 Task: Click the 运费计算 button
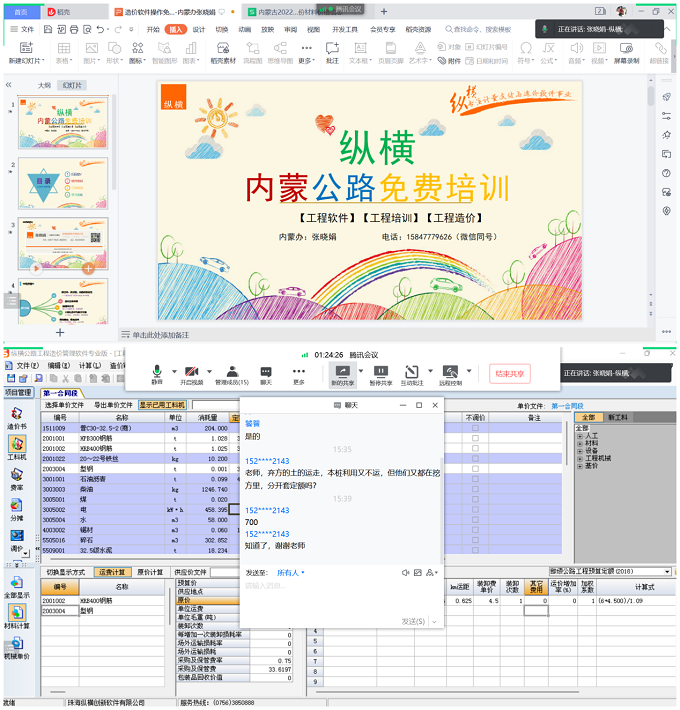point(112,573)
